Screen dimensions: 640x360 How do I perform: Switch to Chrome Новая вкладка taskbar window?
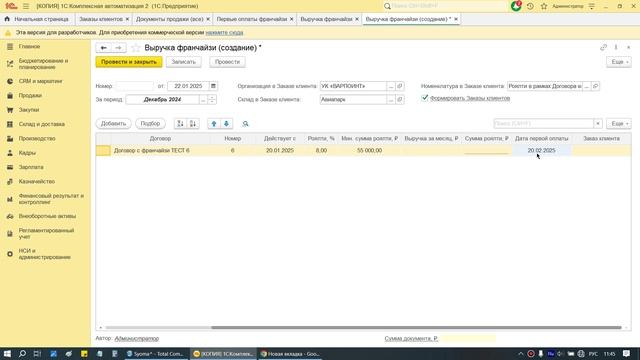click(x=290, y=354)
